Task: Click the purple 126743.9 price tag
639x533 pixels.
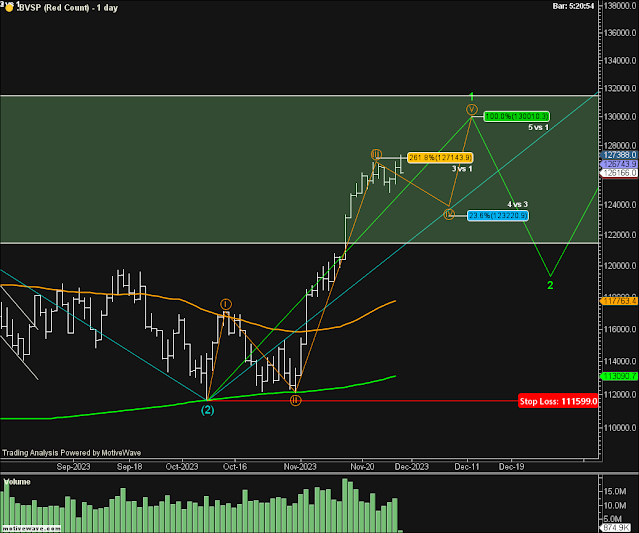Action: (x=619, y=164)
